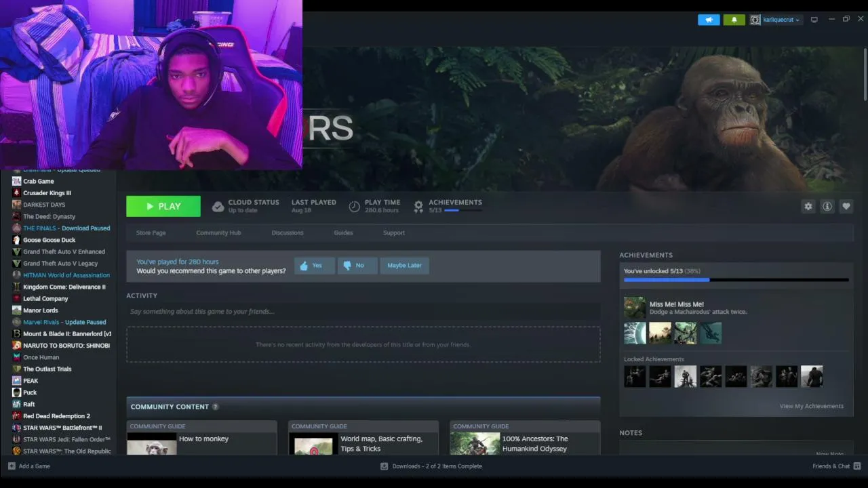Click the green PLAY button
The image size is (868, 488).
click(163, 206)
